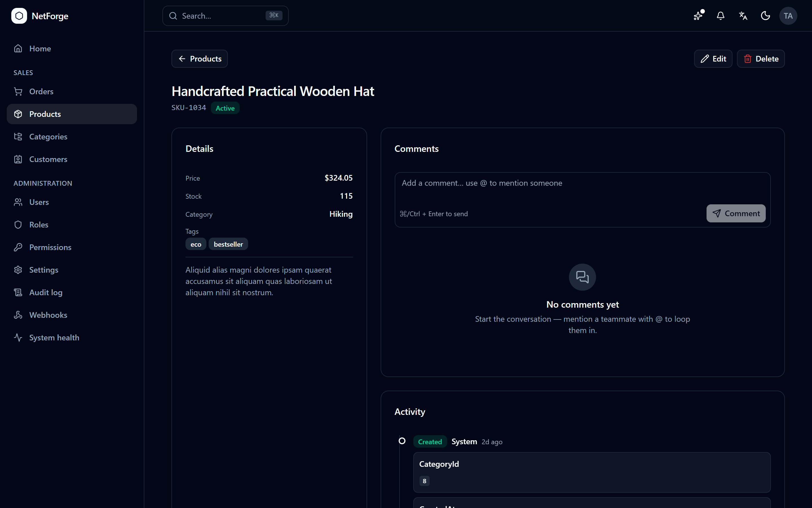Open Orders from the sidebar
Image resolution: width=812 pixels, height=508 pixels.
(72, 91)
